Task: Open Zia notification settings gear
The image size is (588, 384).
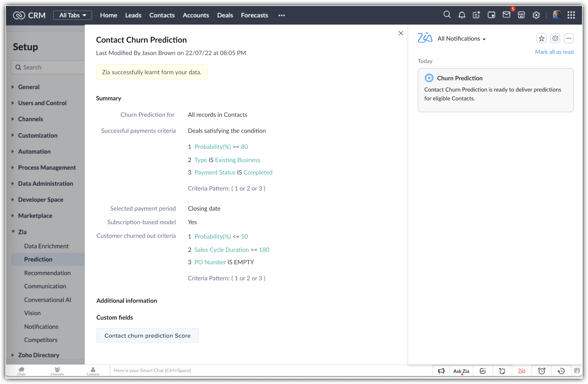Action: coord(555,38)
